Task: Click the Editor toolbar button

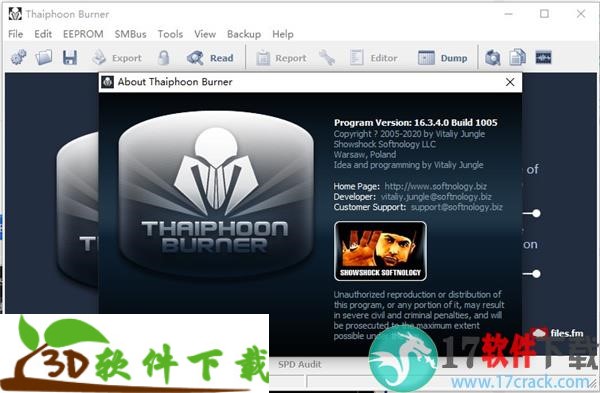Action: [x=373, y=58]
